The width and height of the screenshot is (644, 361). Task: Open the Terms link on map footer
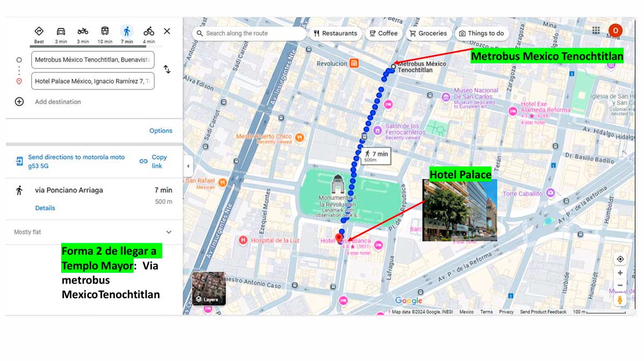point(486,312)
